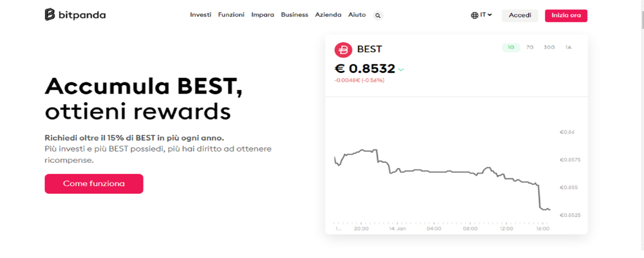
Task: Open the Funzioni menu
Action: 231,15
